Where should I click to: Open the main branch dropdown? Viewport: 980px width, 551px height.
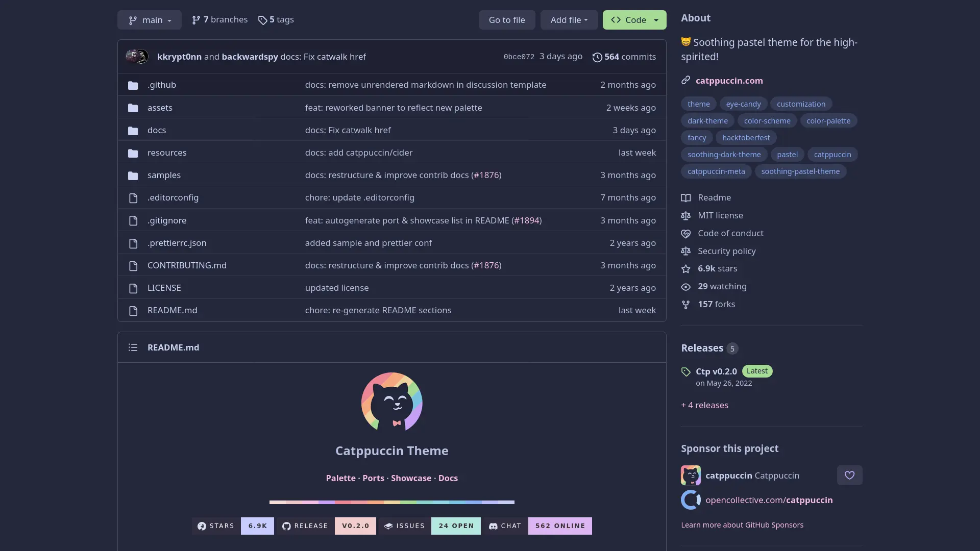pos(149,20)
